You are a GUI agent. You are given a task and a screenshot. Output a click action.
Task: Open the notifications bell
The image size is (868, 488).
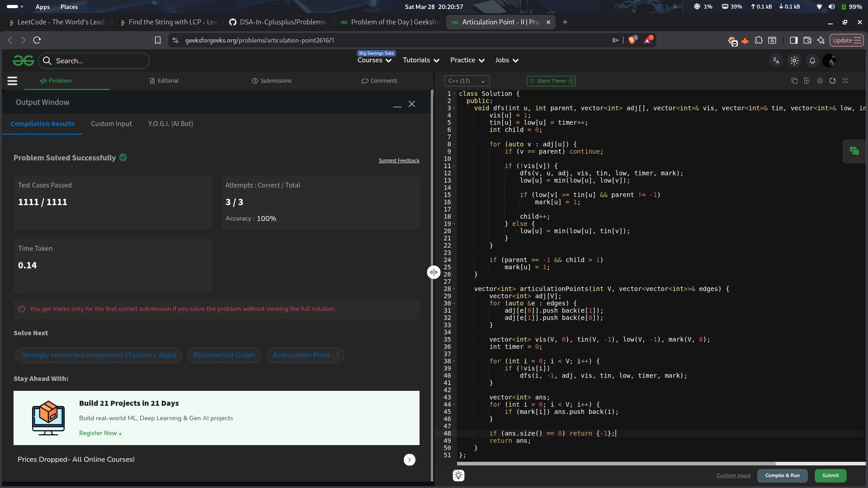tap(812, 61)
